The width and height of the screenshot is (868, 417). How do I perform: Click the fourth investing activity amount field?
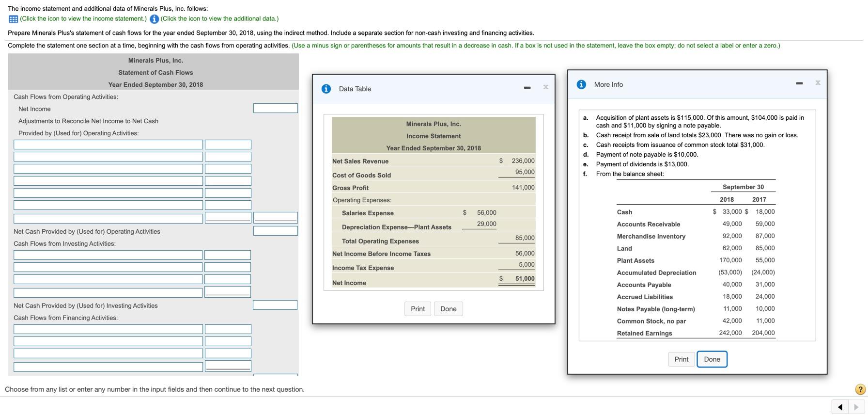pos(228,292)
